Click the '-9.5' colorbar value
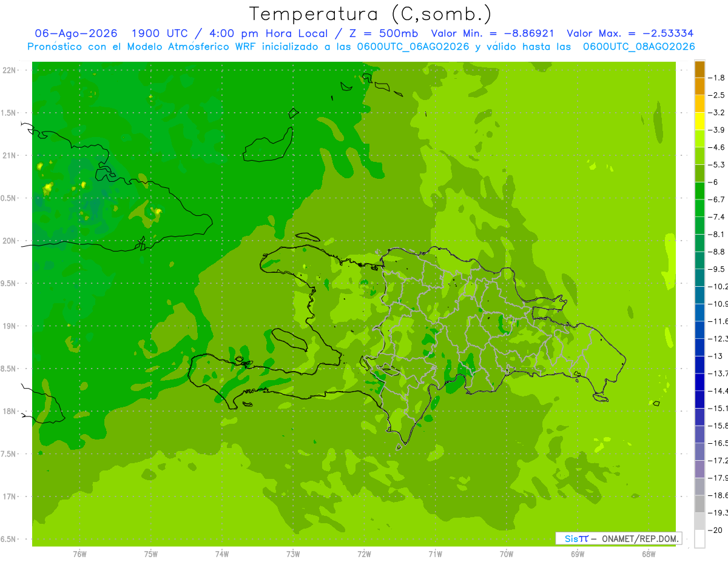The height and width of the screenshot is (562, 728). pyautogui.click(x=717, y=269)
